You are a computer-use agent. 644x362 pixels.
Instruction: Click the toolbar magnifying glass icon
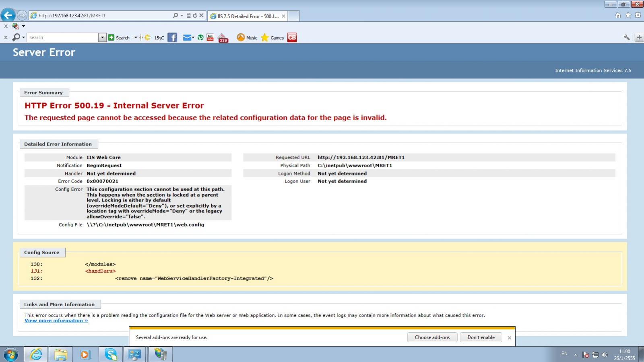tap(16, 37)
